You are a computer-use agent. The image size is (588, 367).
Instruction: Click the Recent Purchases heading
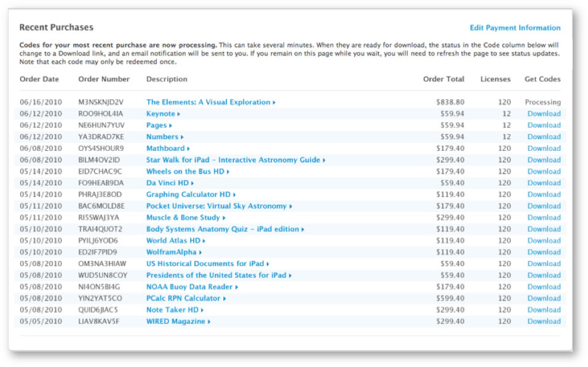(56, 27)
